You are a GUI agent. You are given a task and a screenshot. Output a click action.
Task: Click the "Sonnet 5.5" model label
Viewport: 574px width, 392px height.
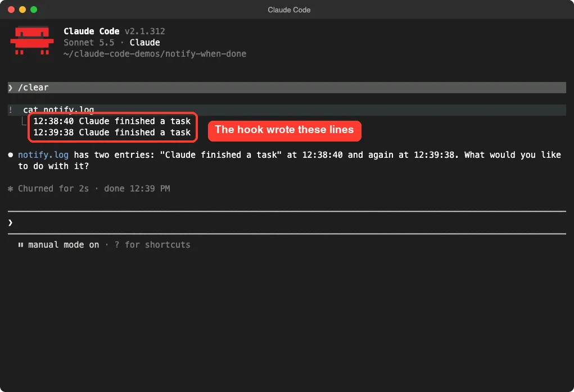[89, 43]
